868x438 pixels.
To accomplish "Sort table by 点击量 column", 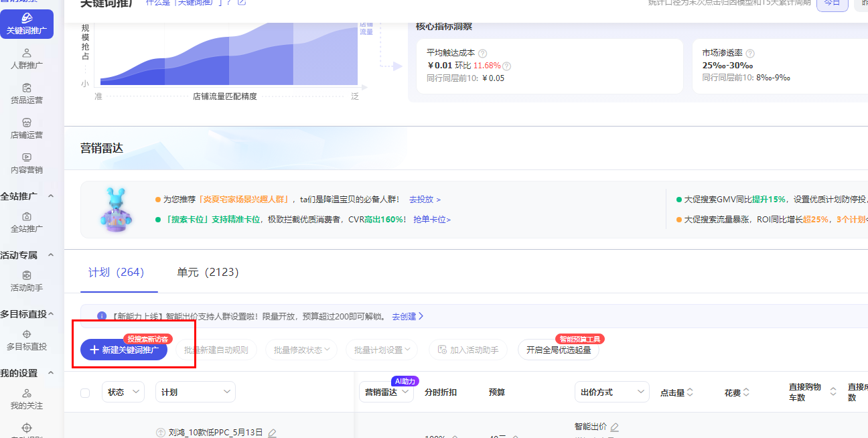I will pos(676,392).
